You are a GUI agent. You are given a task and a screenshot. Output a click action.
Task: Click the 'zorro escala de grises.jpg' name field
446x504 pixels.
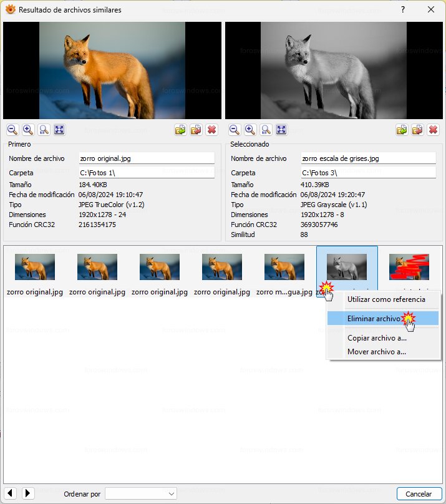369,158
